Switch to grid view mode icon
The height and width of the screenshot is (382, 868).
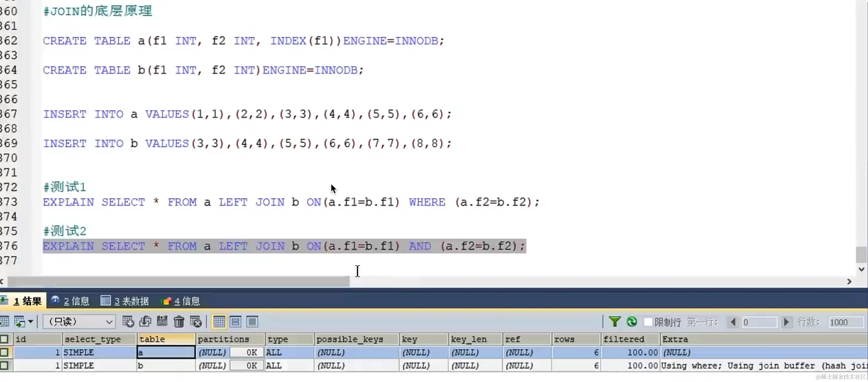click(x=219, y=322)
